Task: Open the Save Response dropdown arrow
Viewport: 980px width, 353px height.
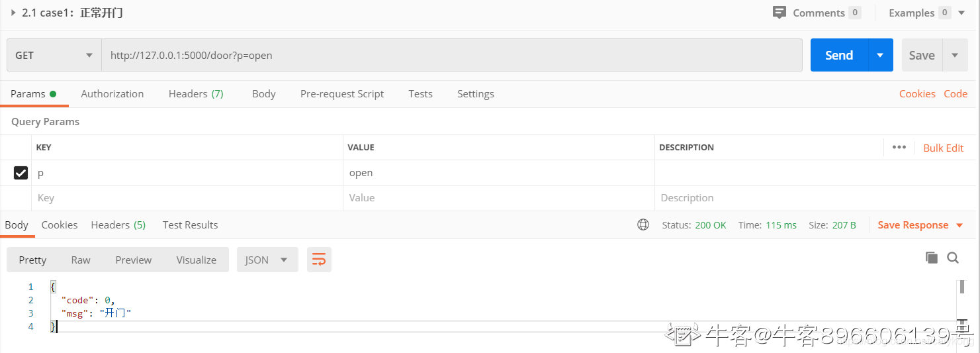Action: point(959,226)
